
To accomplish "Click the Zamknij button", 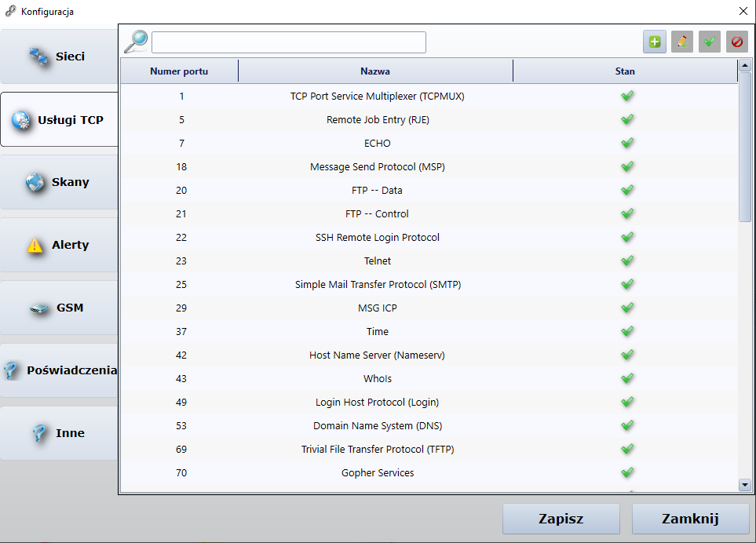I will [690, 519].
